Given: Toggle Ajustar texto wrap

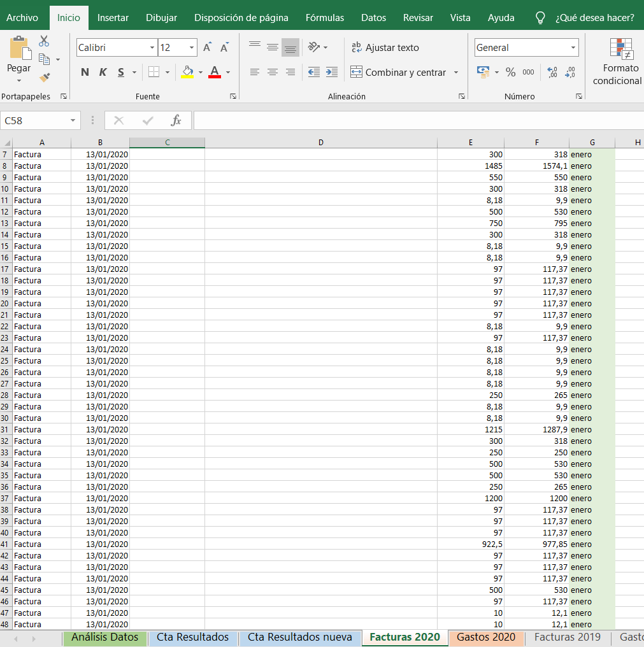Looking at the screenshot, I should pos(385,48).
